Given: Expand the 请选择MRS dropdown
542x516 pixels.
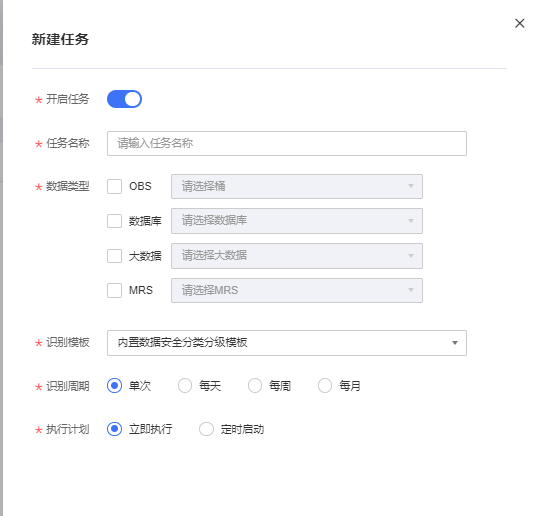Looking at the screenshot, I should (x=297, y=290).
